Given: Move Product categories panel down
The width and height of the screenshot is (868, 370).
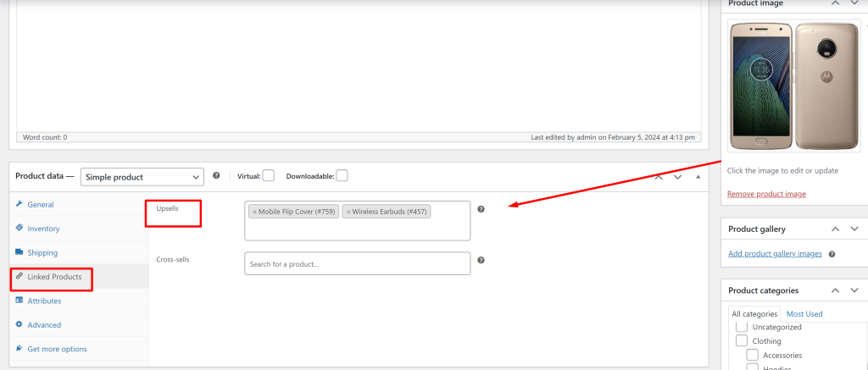Looking at the screenshot, I should click(x=854, y=290).
